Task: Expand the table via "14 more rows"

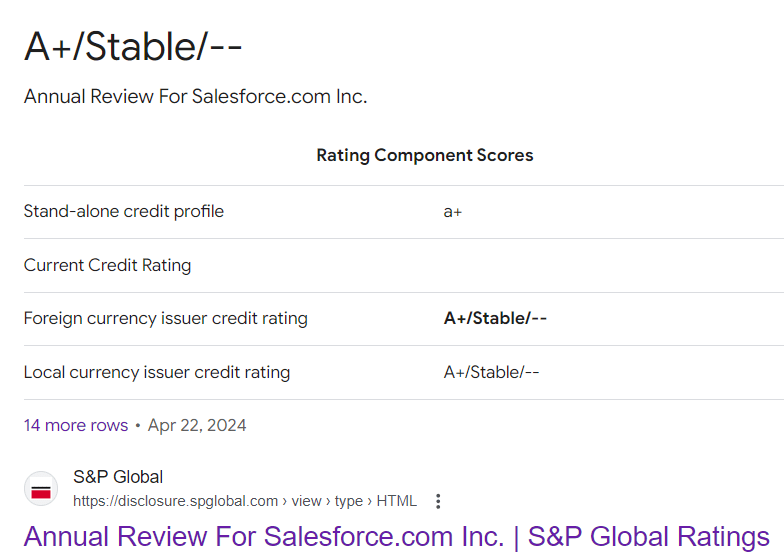Action: tap(76, 425)
